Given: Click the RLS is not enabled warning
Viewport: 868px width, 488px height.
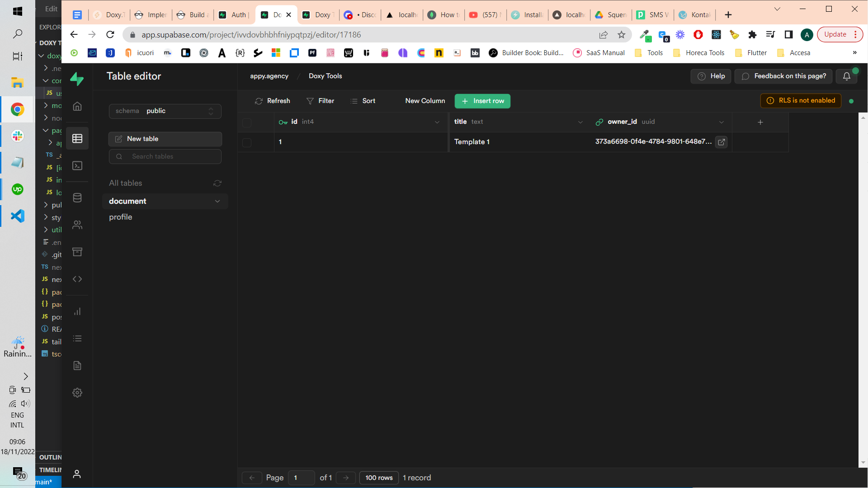Looking at the screenshot, I should pos(801,101).
